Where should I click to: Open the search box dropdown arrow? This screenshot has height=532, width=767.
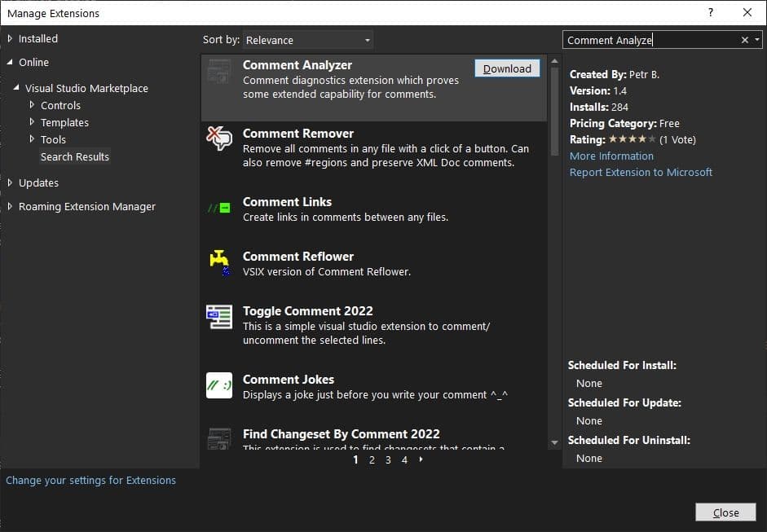pos(757,40)
